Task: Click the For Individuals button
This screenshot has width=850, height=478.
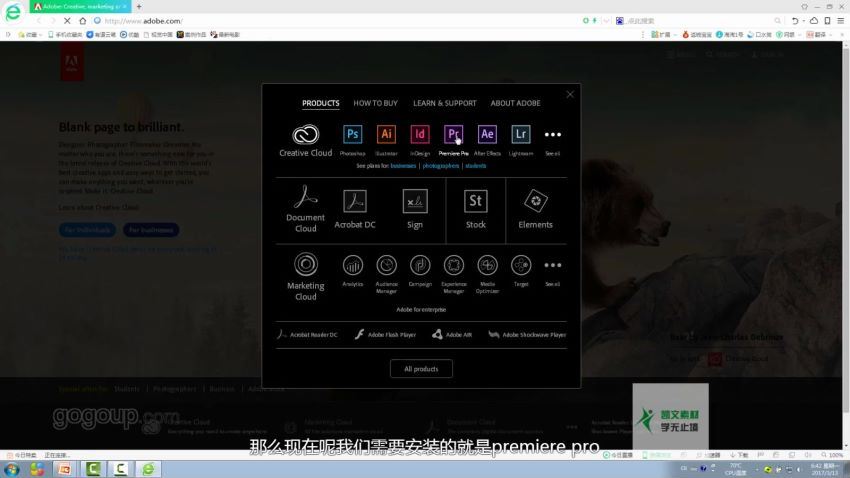Action: pyautogui.click(x=87, y=230)
